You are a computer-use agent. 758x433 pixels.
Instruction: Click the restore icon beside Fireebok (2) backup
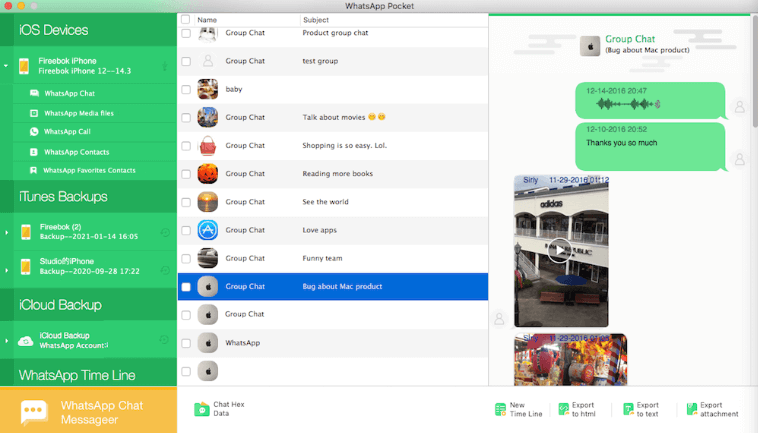pyautogui.click(x=165, y=232)
